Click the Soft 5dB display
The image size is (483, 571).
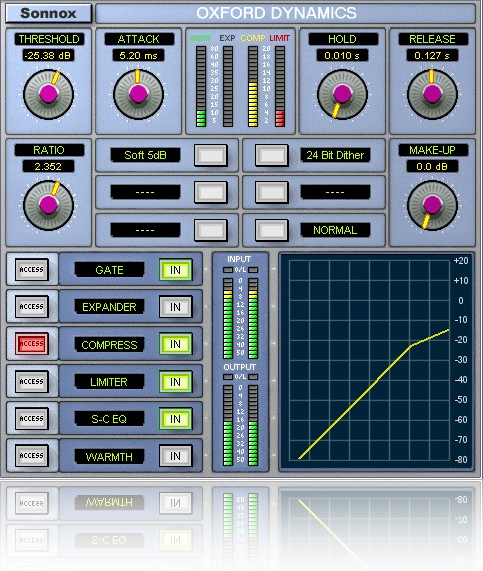click(x=145, y=155)
